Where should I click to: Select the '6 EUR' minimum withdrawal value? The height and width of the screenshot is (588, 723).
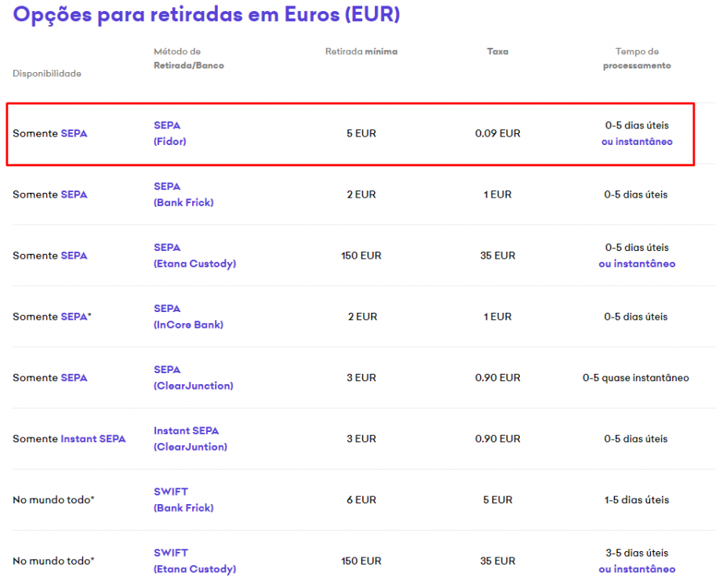click(361, 500)
